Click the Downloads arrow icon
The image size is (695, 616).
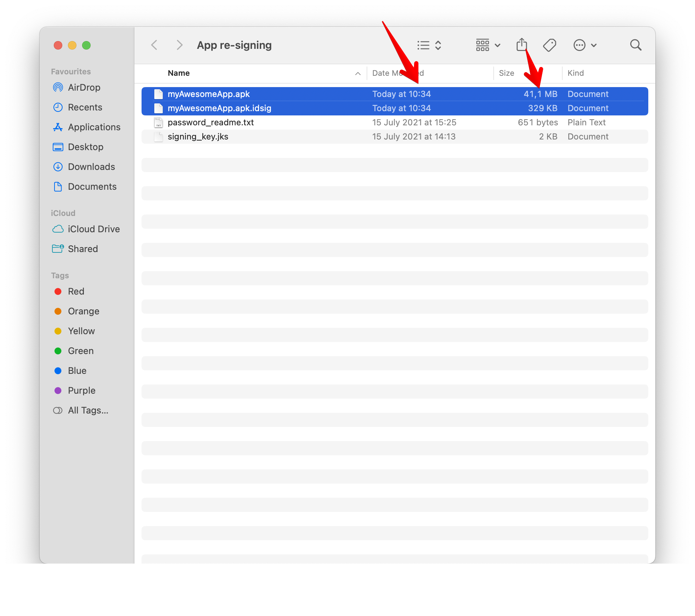[58, 167]
